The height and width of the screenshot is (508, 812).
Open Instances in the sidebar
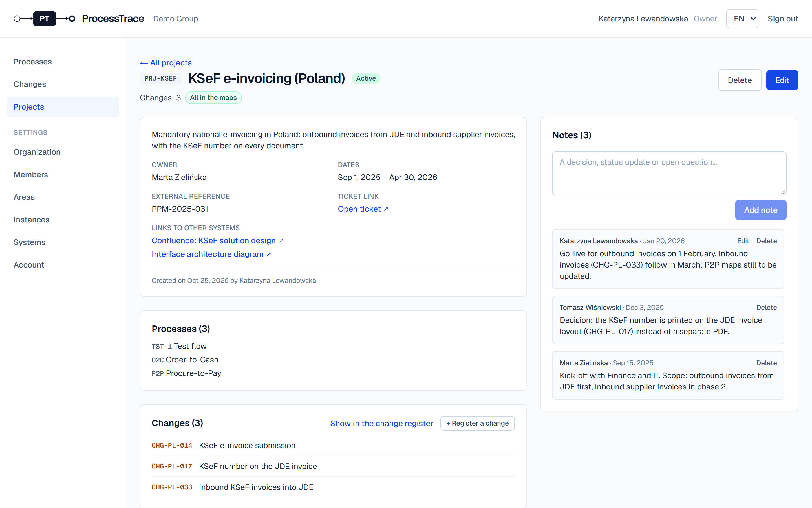click(63, 219)
